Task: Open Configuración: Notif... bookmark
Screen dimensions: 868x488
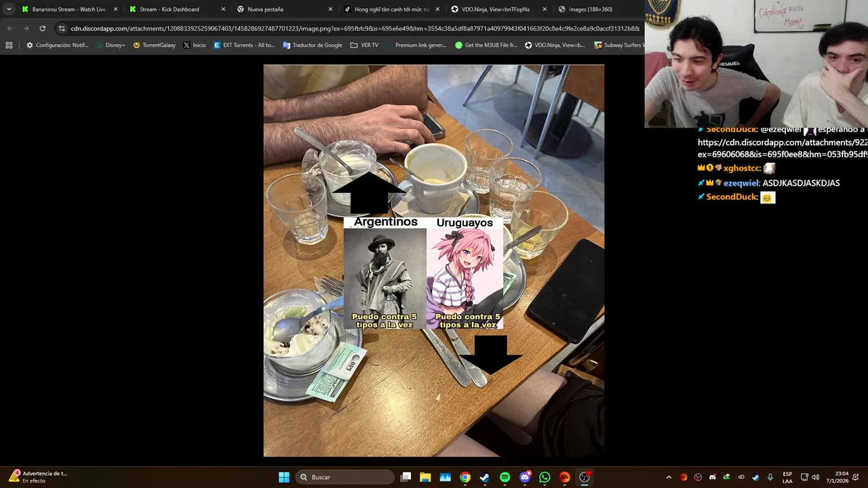Action: tap(58, 45)
